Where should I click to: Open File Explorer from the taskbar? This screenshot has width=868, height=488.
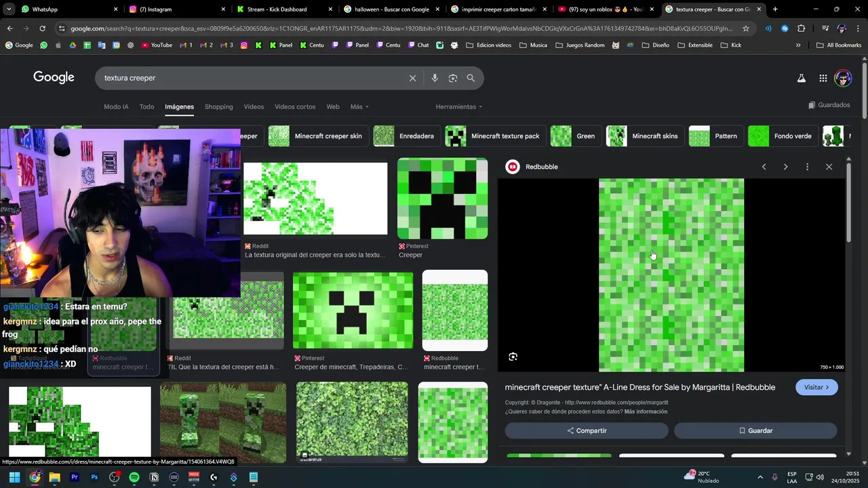tap(54, 477)
